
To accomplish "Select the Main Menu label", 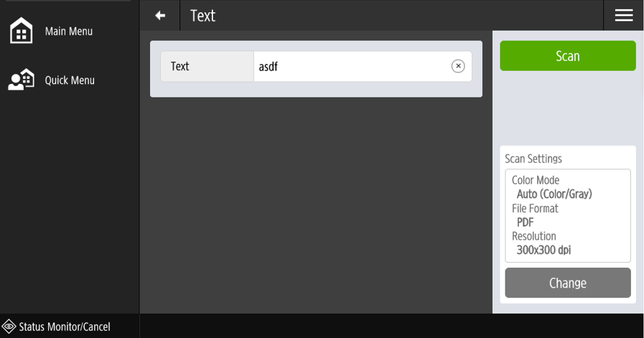I will coord(69,32).
